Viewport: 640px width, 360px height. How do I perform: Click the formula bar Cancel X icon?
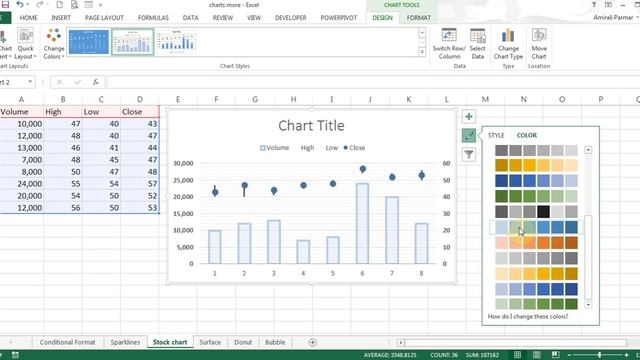click(60, 82)
